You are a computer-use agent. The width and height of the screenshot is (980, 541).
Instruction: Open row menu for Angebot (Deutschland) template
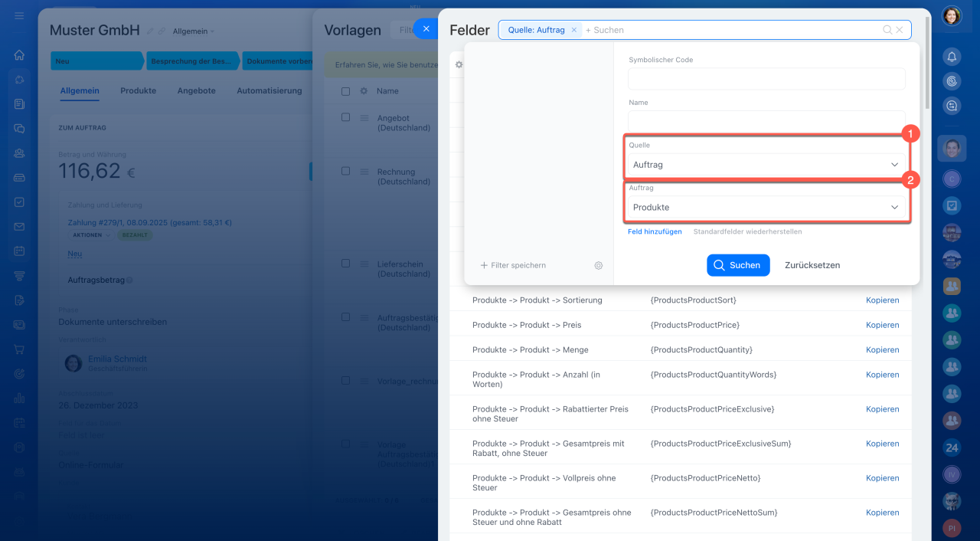[x=365, y=118]
